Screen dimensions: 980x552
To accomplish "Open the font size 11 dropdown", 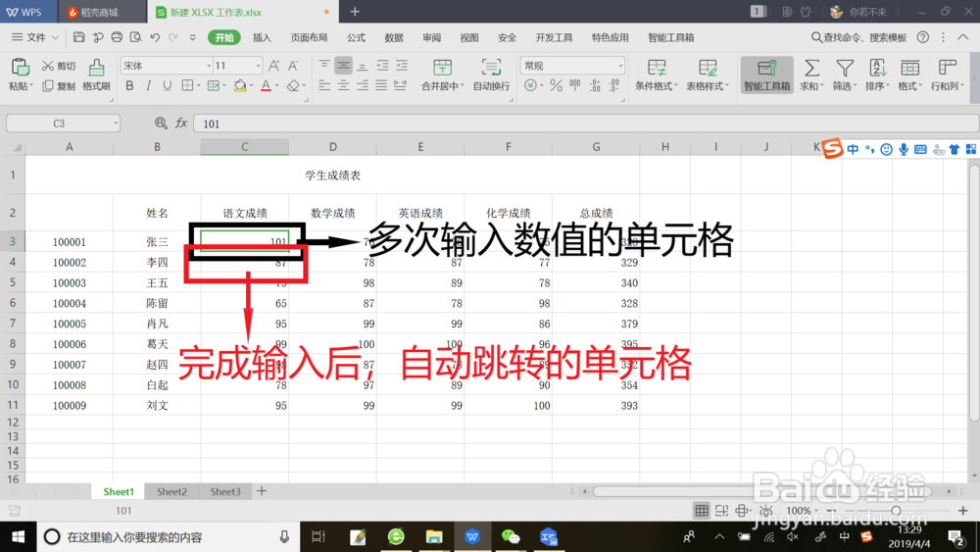I will click(x=258, y=66).
